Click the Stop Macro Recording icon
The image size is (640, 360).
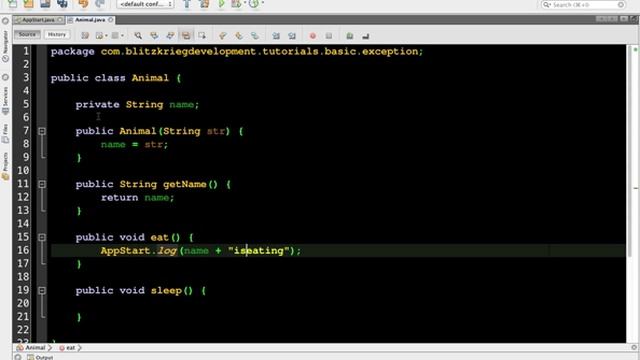click(329, 36)
